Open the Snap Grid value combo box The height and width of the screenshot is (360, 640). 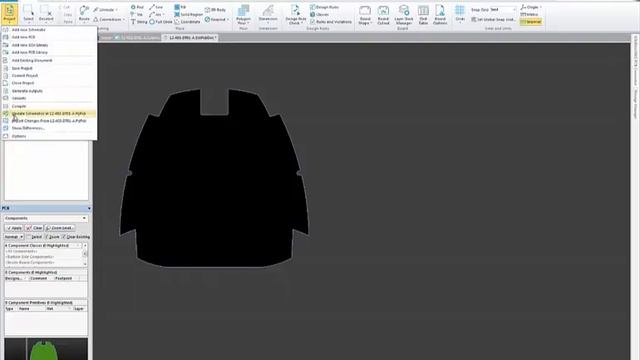(x=503, y=9)
